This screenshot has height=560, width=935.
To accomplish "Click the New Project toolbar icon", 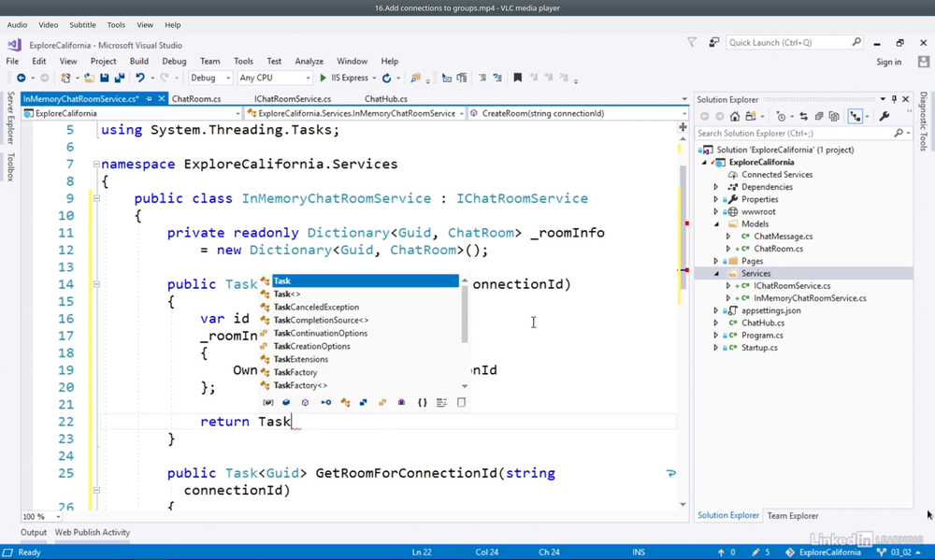I will (65, 79).
